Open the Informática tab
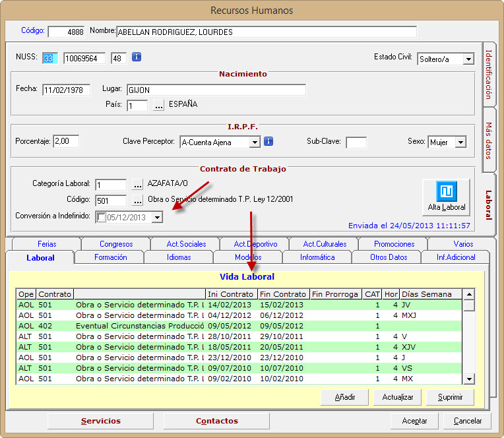The height and width of the screenshot is (438, 504). 317,257
